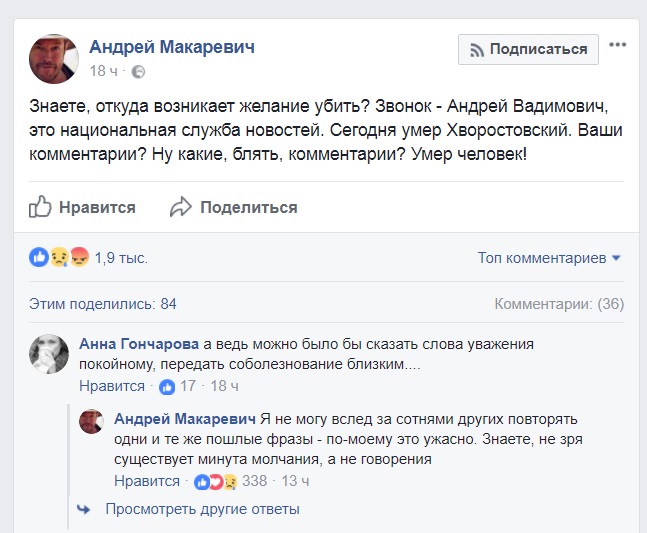Image resolution: width=647 pixels, height=533 pixels.
Task: Click the share arrow icon
Action: click(180, 207)
